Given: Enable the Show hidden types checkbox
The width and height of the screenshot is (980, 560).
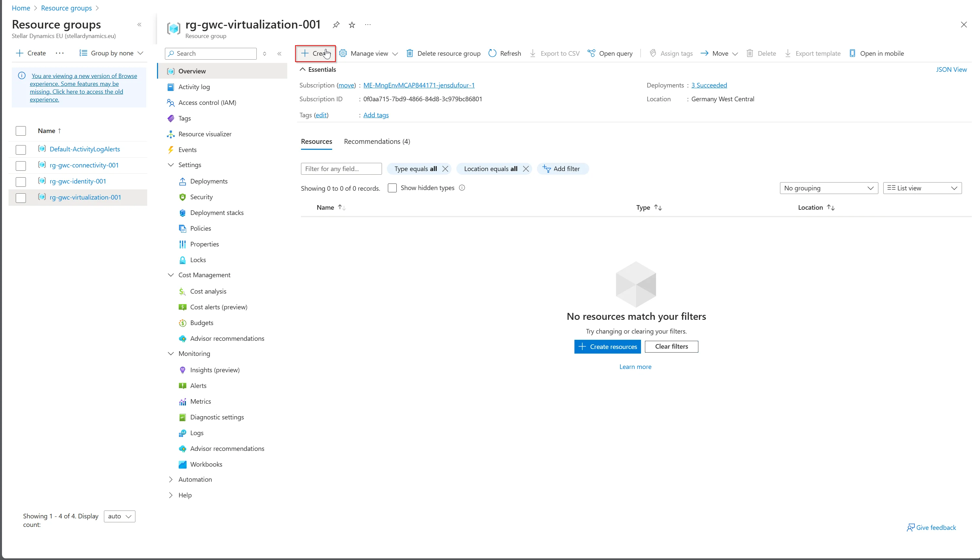Looking at the screenshot, I should pos(392,188).
